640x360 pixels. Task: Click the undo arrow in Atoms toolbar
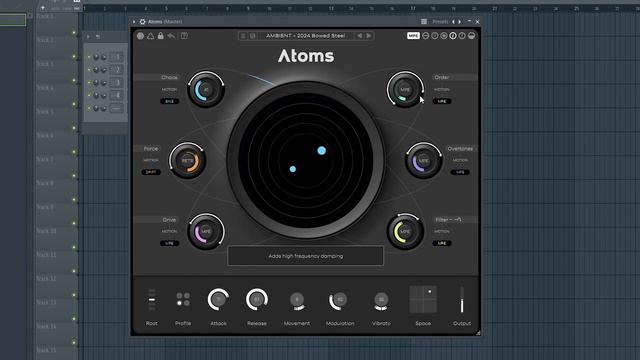pyautogui.click(x=171, y=36)
